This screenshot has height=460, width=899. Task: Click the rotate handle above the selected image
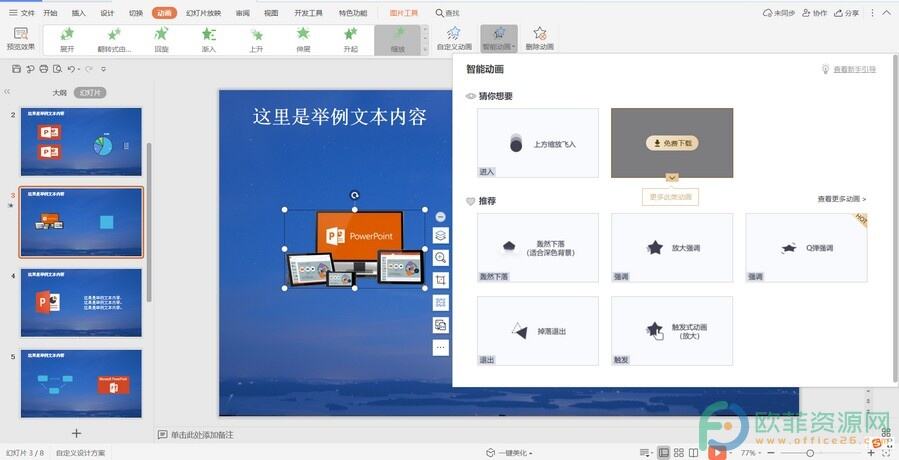354,195
